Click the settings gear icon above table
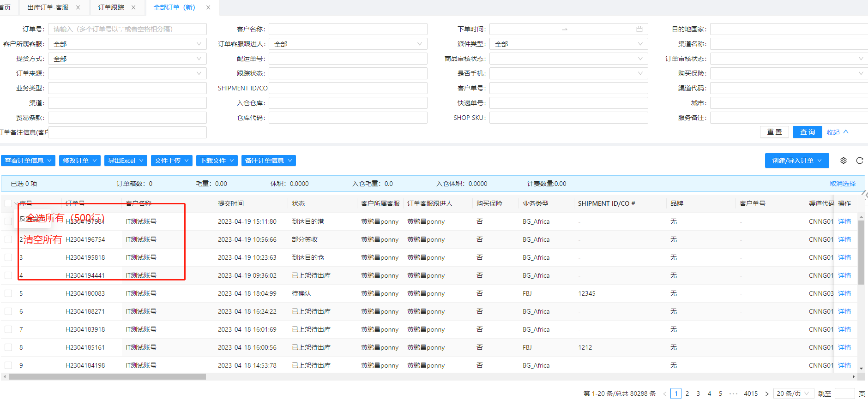Screen dimensions: 868x405 (844, 161)
